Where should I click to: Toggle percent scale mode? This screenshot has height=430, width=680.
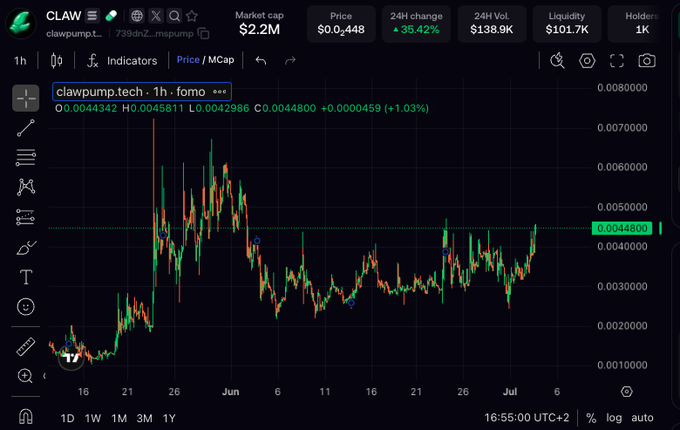point(591,418)
